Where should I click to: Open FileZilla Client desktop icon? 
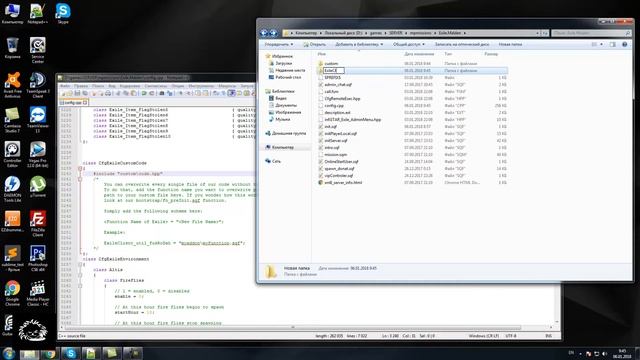[x=38, y=223]
